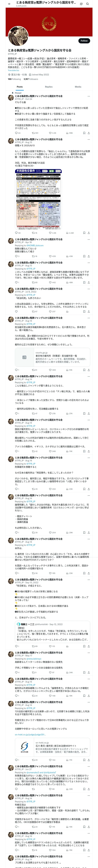Share the pinned post
The width and height of the screenshot is (98, 868).
pyautogui.click(x=89, y=133)
